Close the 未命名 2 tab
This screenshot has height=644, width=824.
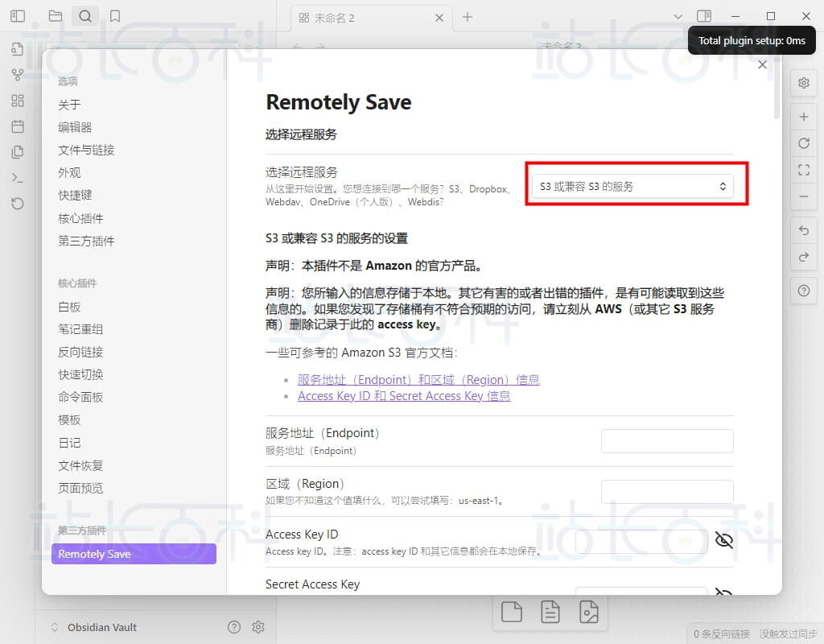(x=439, y=18)
